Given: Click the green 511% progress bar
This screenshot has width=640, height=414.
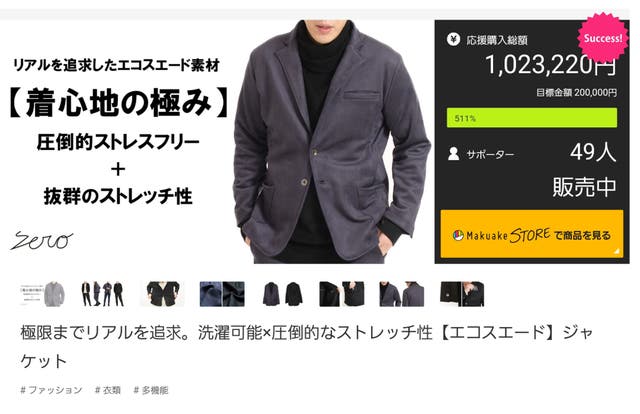Looking at the screenshot, I should point(532,118).
